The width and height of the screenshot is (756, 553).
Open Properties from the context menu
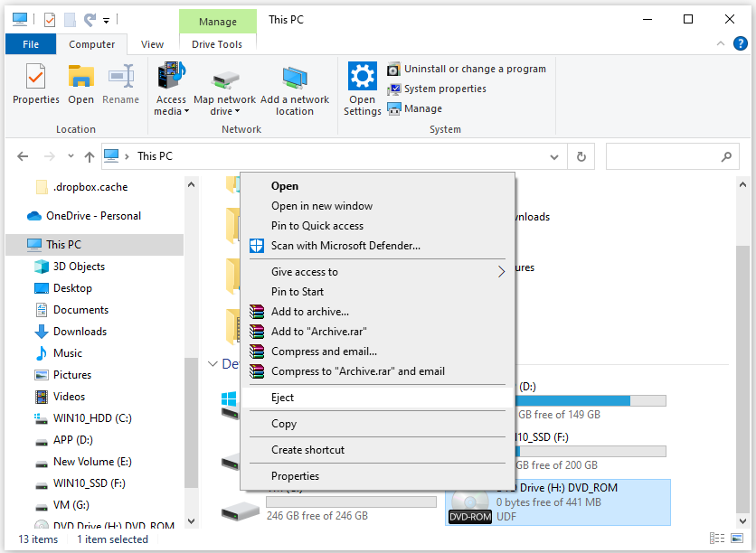click(377, 476)
